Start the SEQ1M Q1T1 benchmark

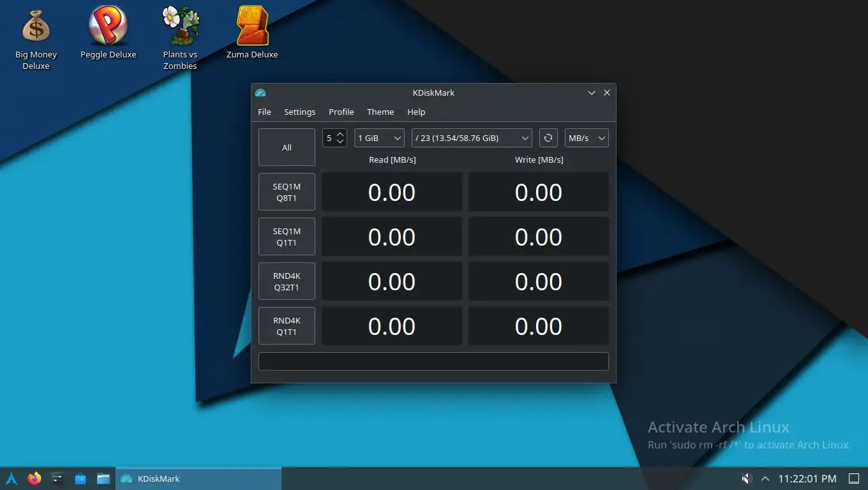(287, 237)
